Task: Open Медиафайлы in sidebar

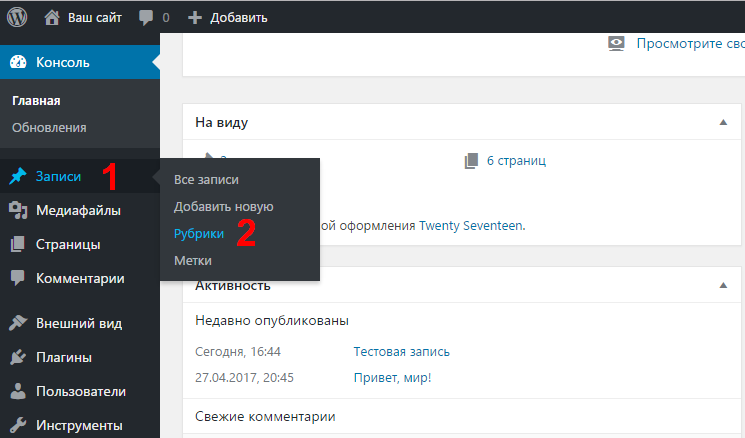Action: (78, 210)
